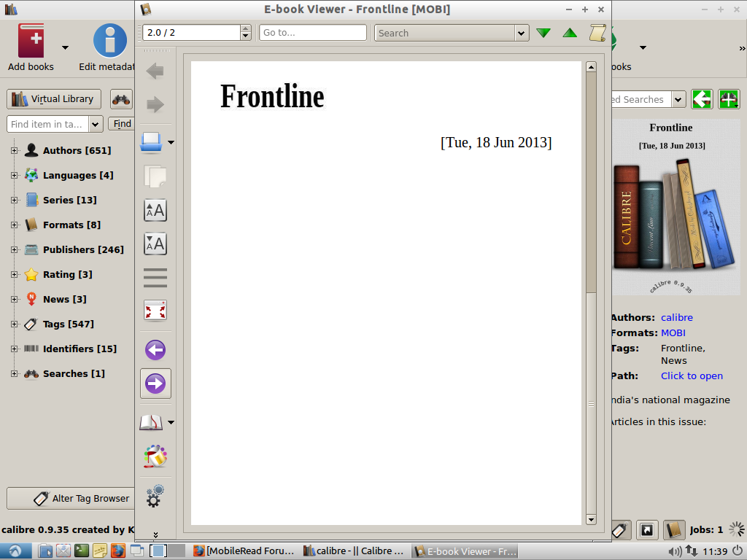Viewport: 747px width, 560px height.
Task: Expand the Searches [1] tree node
Action: point(15,373)
